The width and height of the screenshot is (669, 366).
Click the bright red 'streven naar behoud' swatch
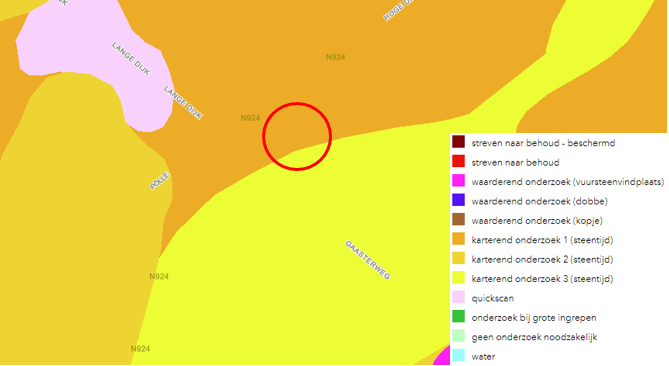coord(459,161)
